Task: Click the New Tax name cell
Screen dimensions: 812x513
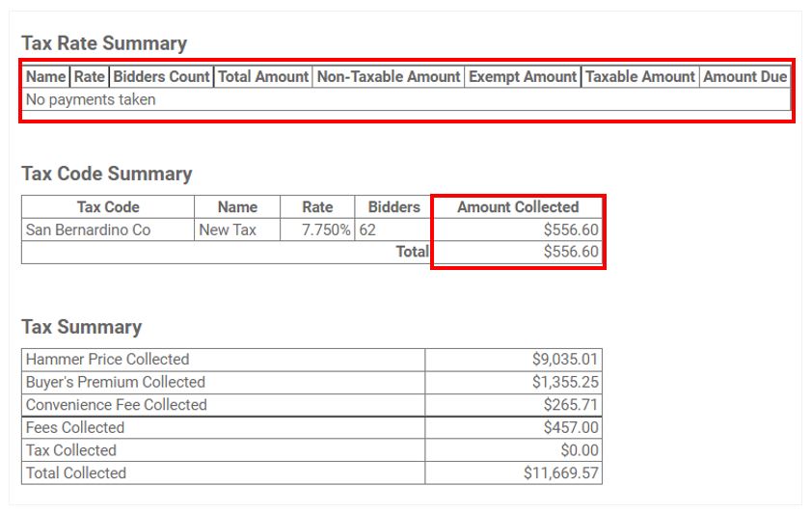Action: coord(237,229)
